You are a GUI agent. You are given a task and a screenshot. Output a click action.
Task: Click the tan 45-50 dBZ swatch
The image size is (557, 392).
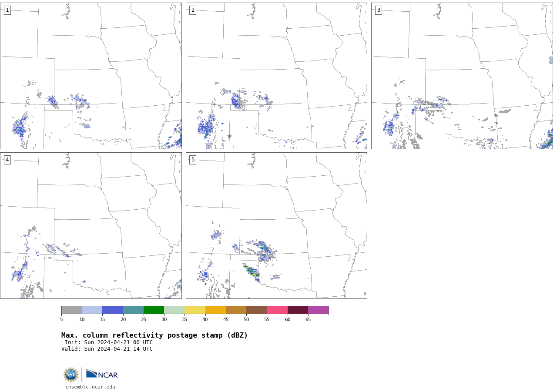click(x=236, y=310)
